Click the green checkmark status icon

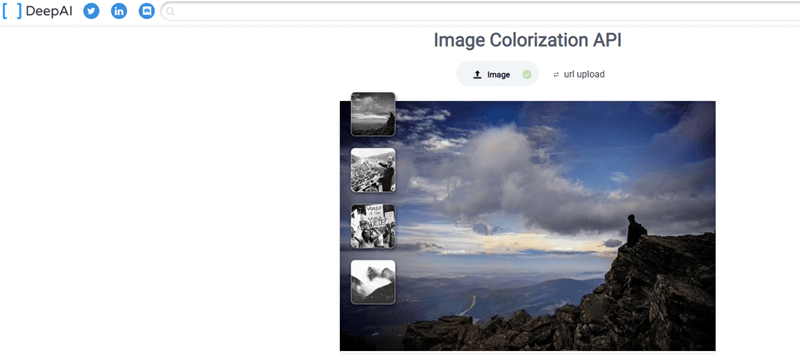[527, 74]
